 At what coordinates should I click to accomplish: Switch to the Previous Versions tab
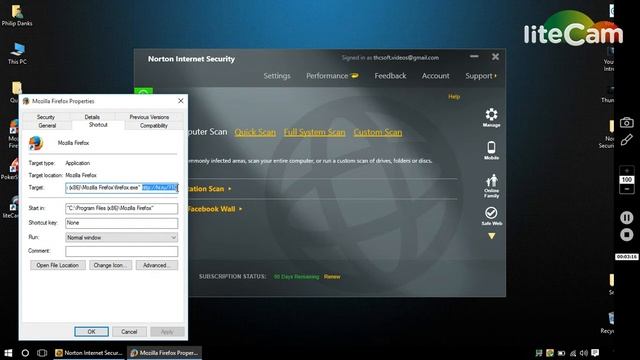tap(149, 117)
